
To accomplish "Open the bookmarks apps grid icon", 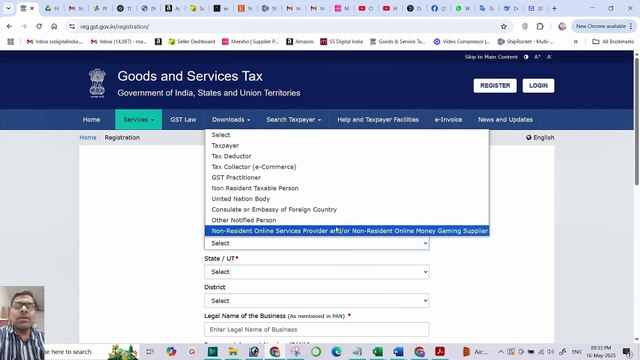I will pyautogui.click(x=11, y=42).
